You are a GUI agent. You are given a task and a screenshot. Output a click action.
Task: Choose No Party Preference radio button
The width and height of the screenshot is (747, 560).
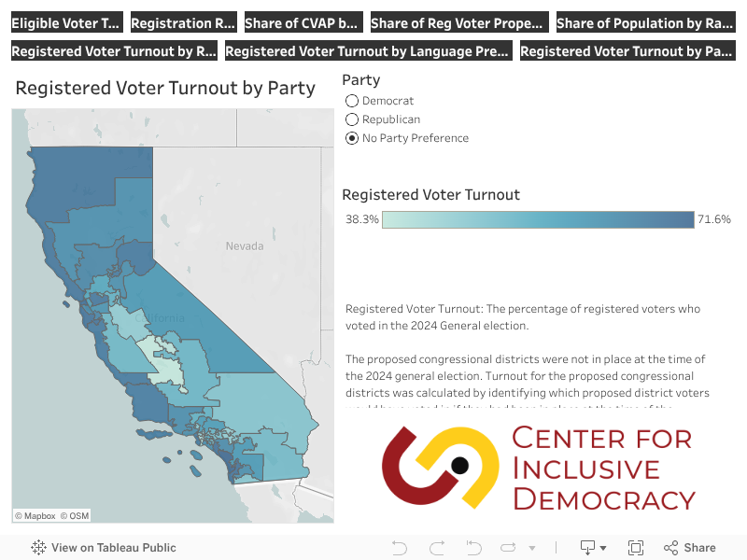tap(352, 138)
